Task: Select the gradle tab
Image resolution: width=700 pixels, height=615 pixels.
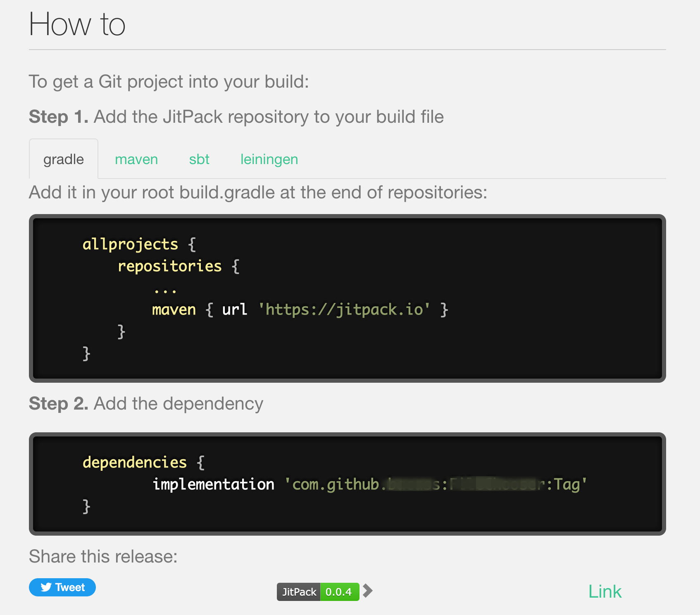Action: (x=64, y=159)
